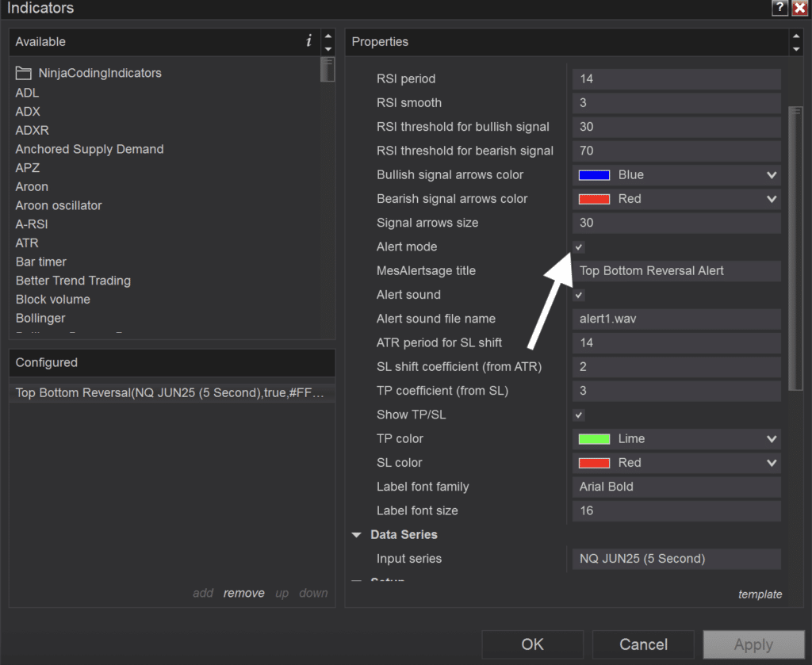This screenshot has height=665, width=812.
Task: Click the Properties panel up arrow
Action: pyautogui.click(x=796, y=36)
